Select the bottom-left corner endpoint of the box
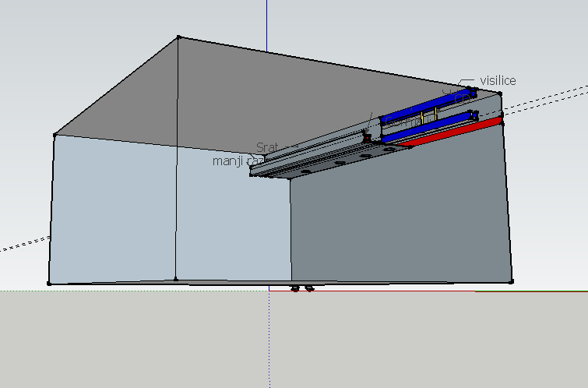This screenshot has height=388, width=588. click(49, 284)
